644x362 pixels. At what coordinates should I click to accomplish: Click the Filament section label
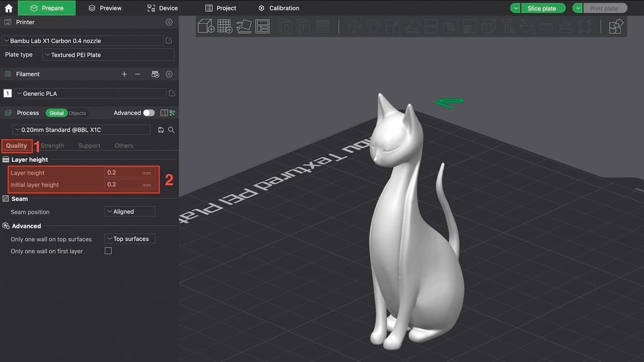pyautogui.click(x=28, y=74)
